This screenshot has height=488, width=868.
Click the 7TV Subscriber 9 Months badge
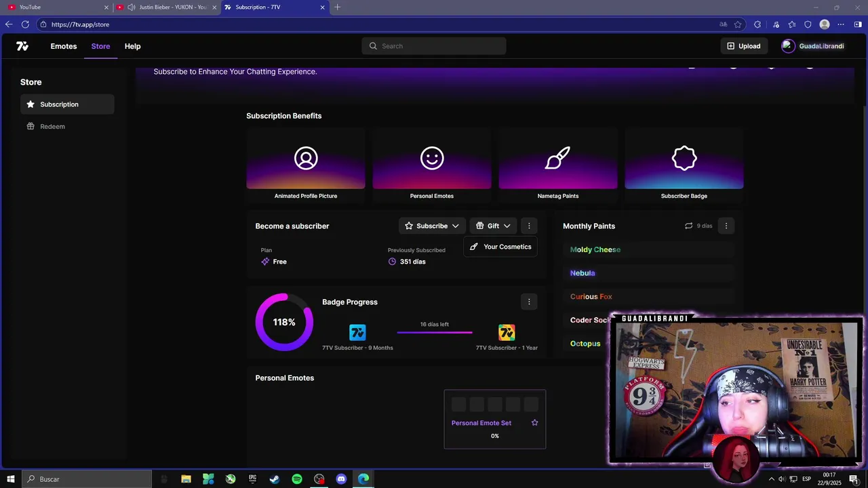(x=357, y=332)
